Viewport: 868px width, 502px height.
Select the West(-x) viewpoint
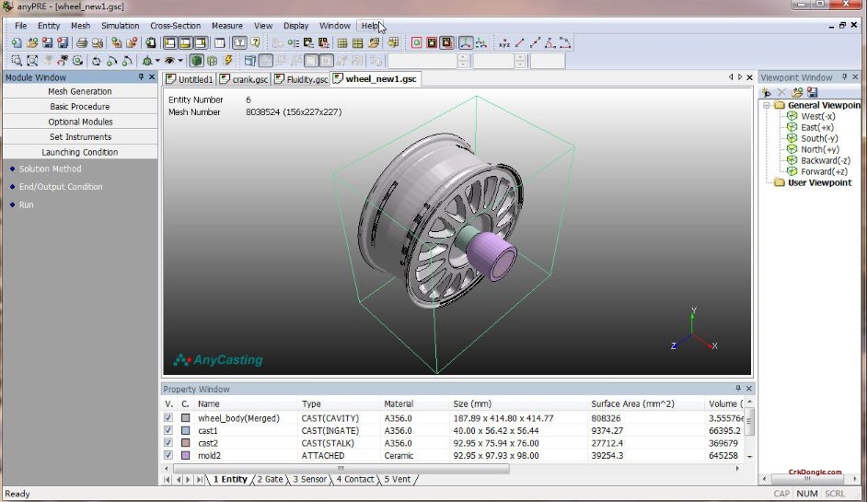[x=817, y=117]
